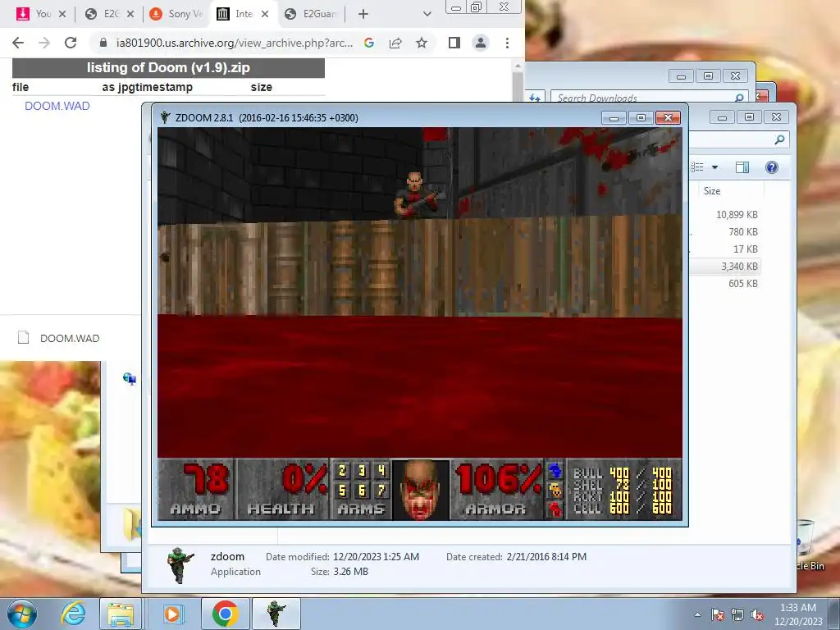Open Google lens icon in address bar
The image size is (840, 630).
369,43
